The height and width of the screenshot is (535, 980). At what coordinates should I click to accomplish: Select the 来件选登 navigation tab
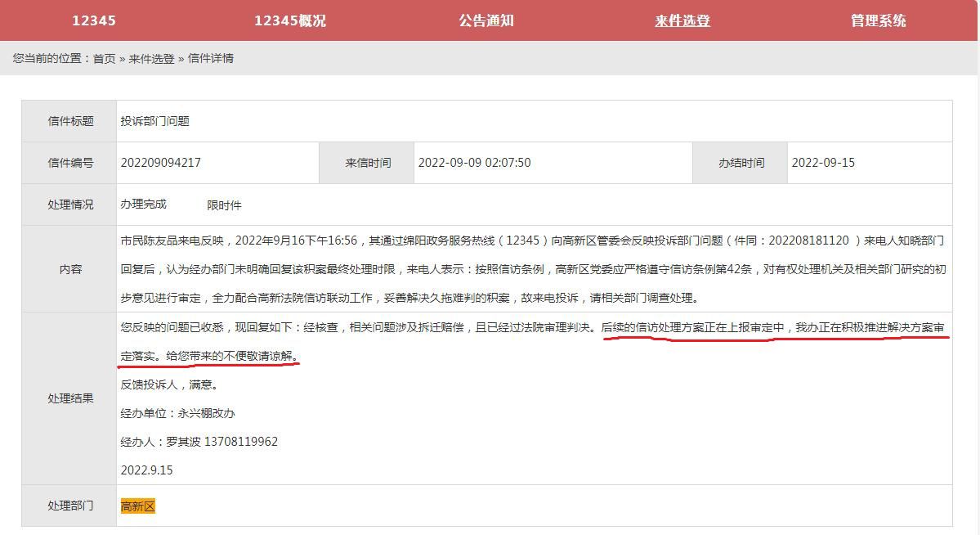[682, 20]
